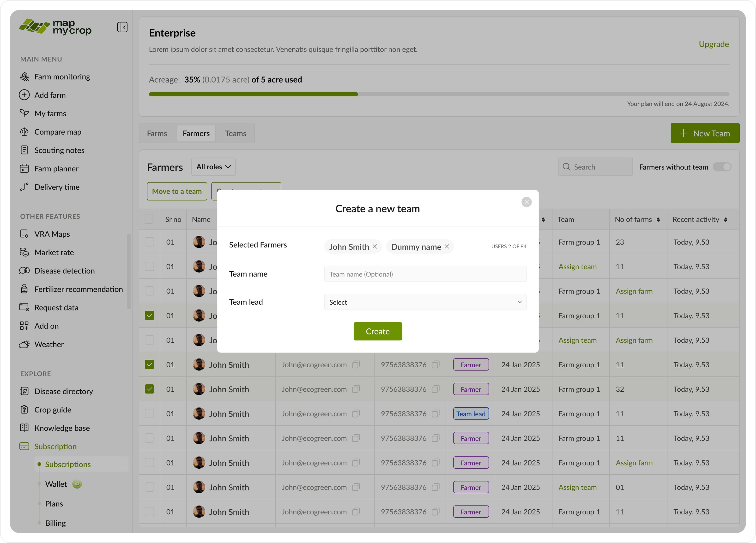Screen dimensions: 756x543
Task: Toggle Farmers without team switch
Action: 722,167
